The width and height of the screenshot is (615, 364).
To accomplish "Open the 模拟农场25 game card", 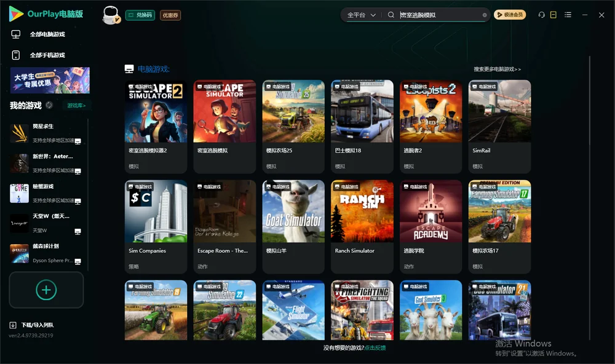I will (293, 126).
